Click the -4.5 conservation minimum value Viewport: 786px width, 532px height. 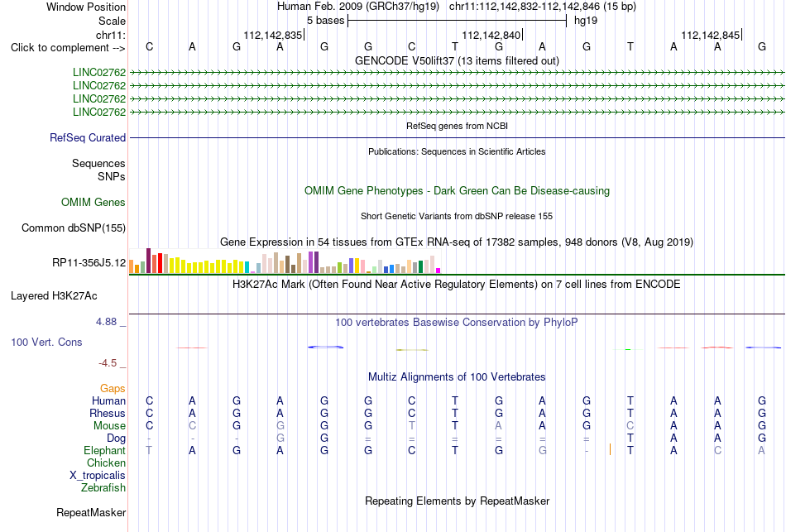[x=108, y=363]
